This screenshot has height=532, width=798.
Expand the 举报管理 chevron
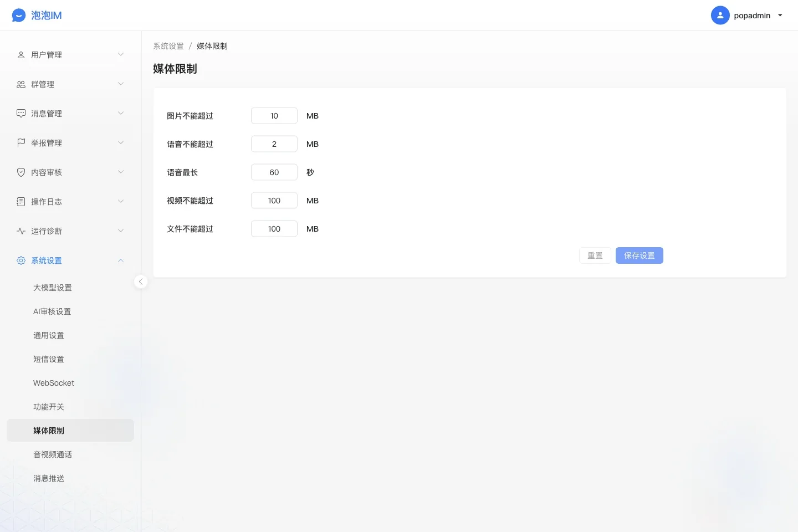point(121,142)
